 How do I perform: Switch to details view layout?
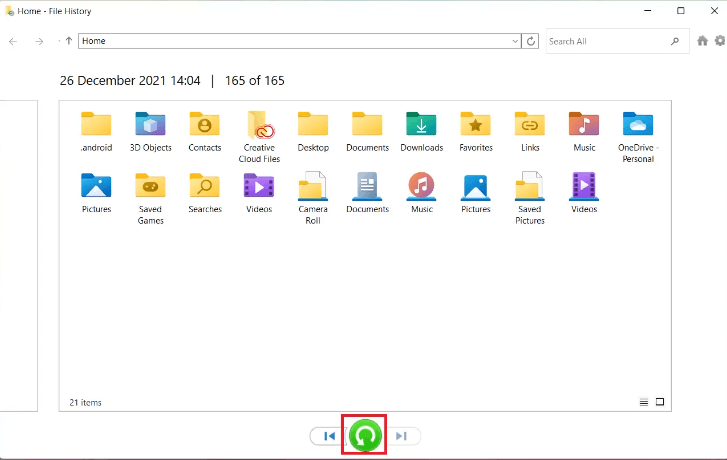tap(644, 402)
